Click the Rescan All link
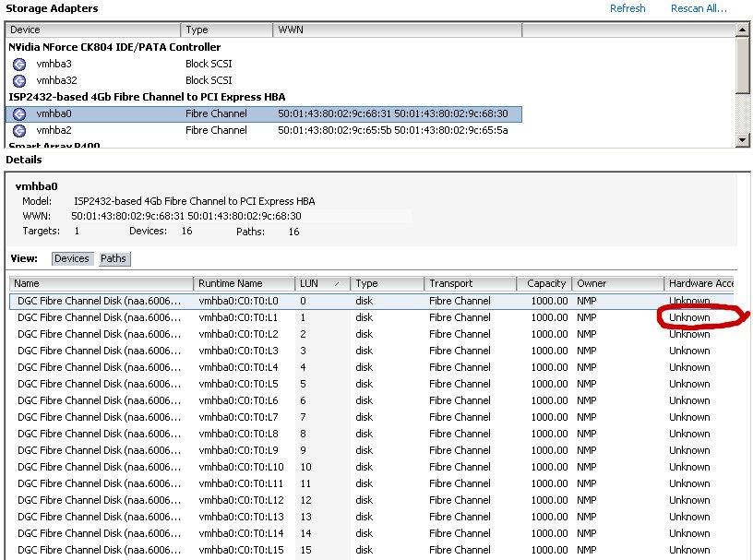The height and width of the screenshot is (560, 753). [699, 8]
